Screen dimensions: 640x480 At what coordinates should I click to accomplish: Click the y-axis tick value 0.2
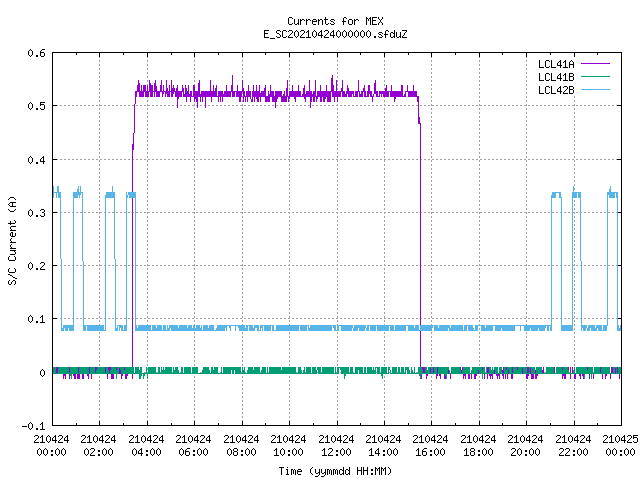click(x=36, y=266)
